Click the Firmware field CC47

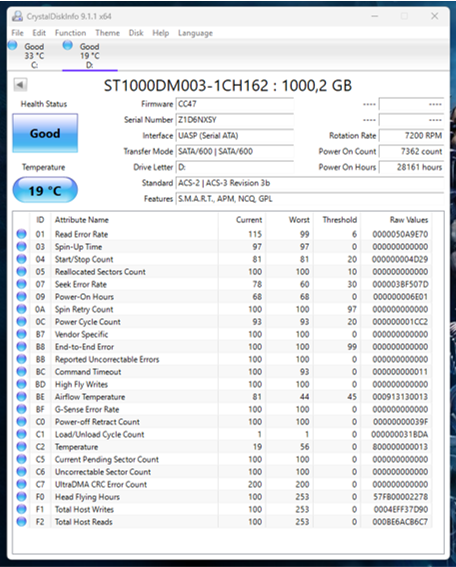[235, 104]
